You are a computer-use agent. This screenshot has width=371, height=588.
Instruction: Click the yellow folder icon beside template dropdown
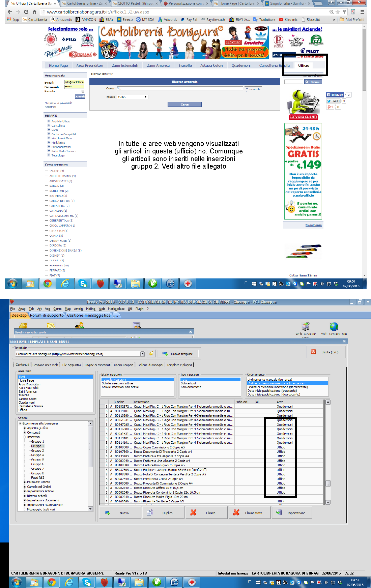[x=151, y=353]
